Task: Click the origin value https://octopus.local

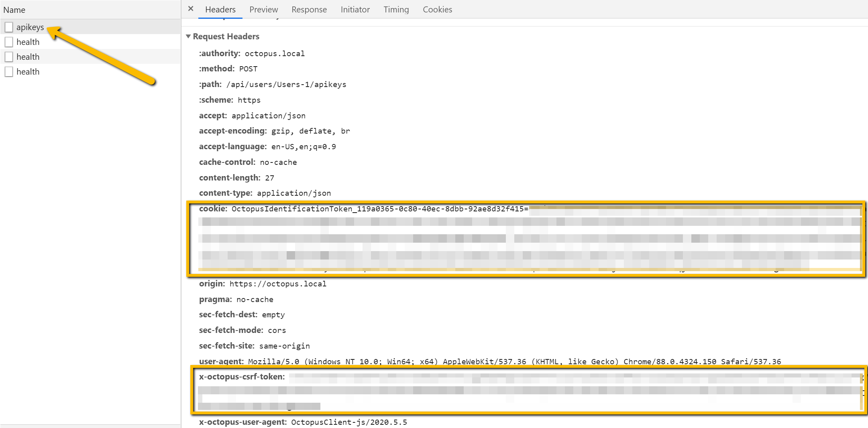Action: pos(277,284)
